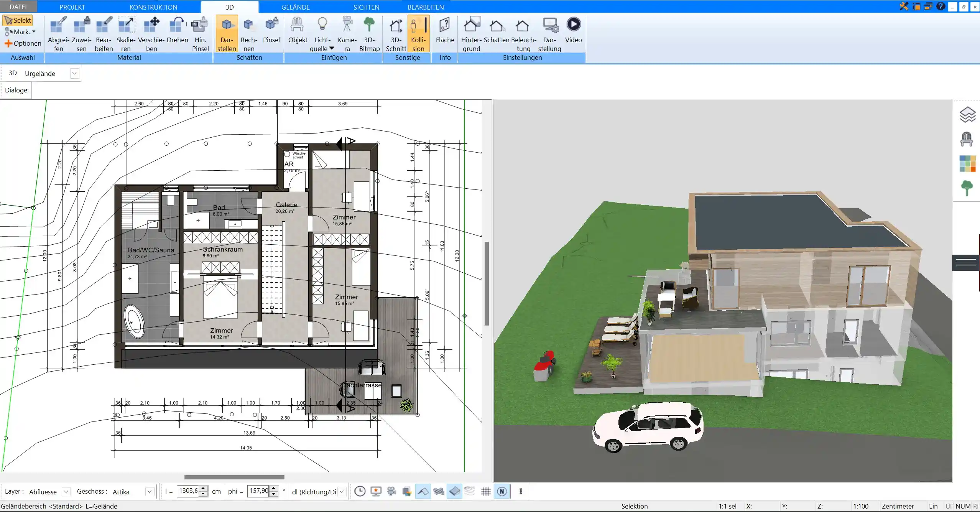
Task: Click the Optionen button
Action: [x=23, y=43]
